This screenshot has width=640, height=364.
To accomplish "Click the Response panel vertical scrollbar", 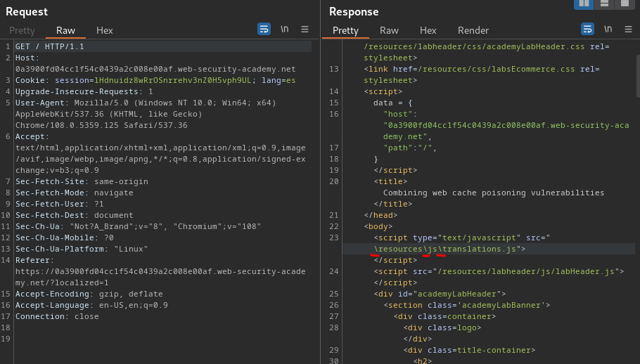I will (638, 77).
